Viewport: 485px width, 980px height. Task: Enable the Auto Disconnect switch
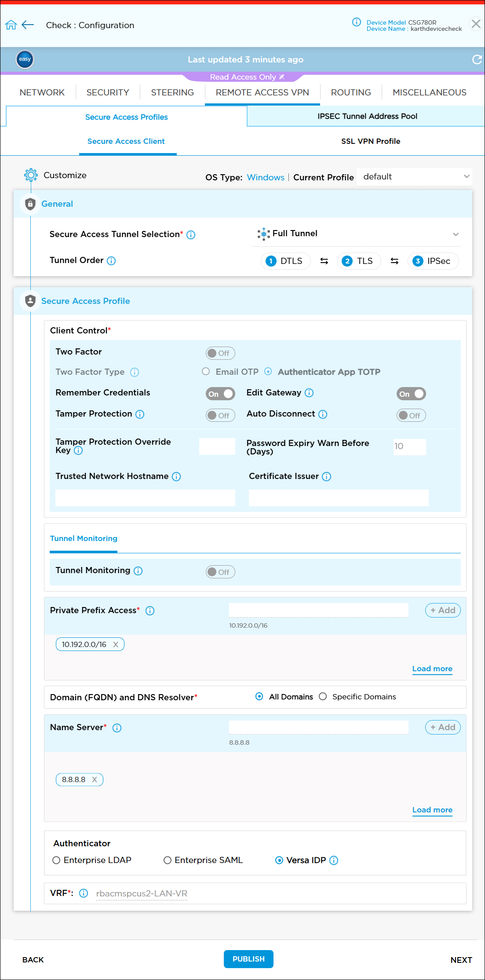[411, 415]
